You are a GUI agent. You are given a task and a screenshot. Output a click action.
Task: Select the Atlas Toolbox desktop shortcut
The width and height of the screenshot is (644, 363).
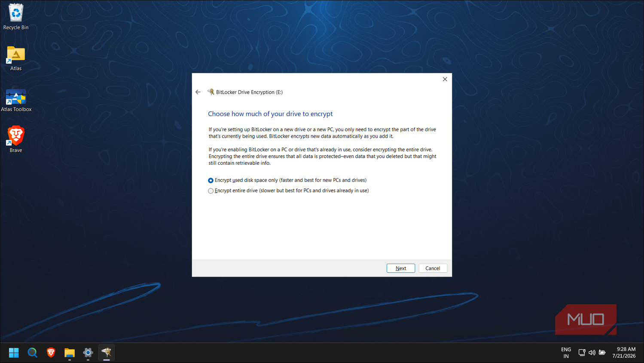click(x=16, y=100)
